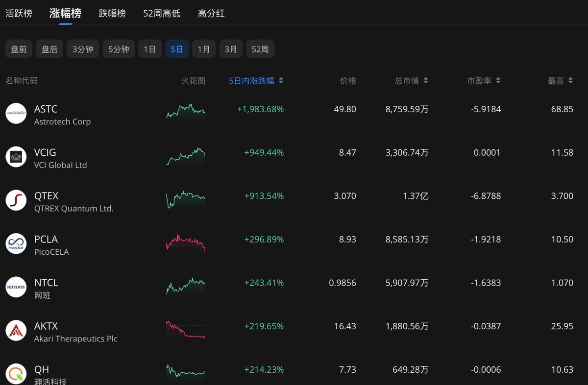This screenshot has height=385, width=588.
Task: Click market cap 1,880.56万
Action: [x=407, y=326]
